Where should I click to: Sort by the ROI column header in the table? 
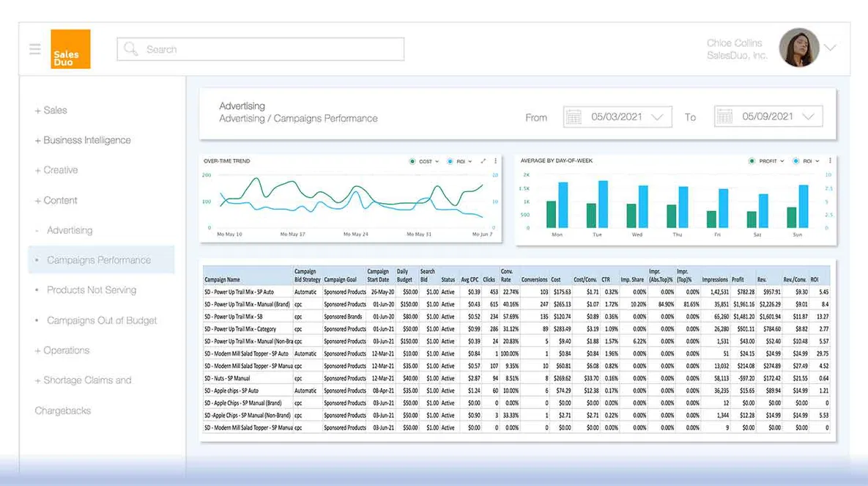pyautogui.click(x=815, y=280)
